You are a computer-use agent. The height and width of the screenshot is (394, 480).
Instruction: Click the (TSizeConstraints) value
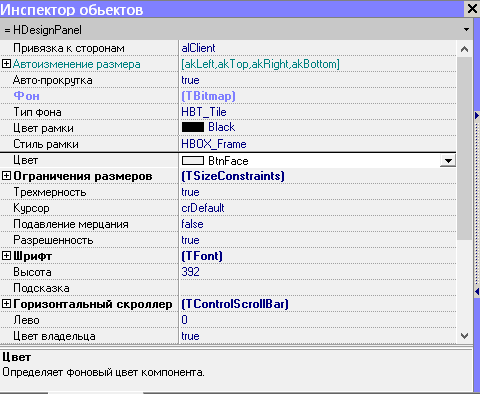click(x=233, y=176)
